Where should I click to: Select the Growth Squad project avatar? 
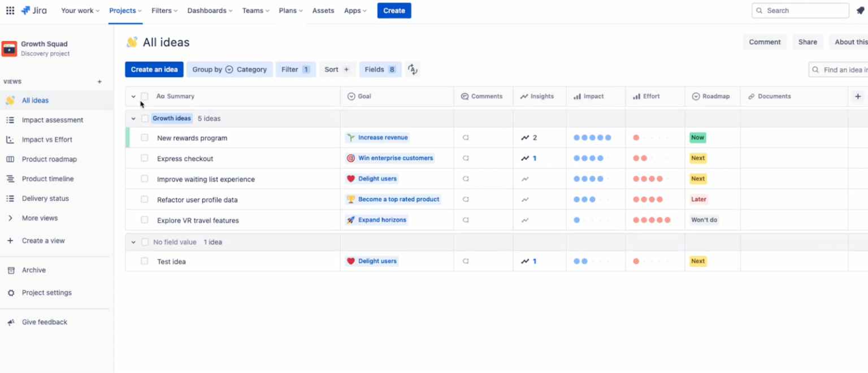pos(9,49)
